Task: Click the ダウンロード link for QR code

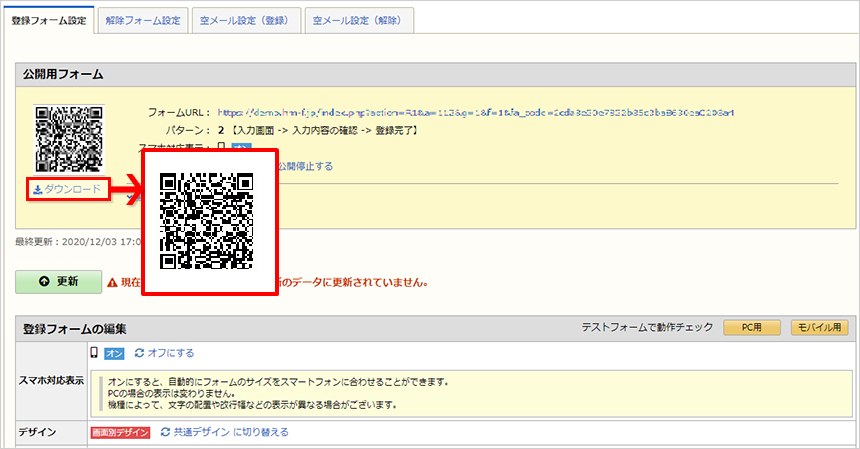Action: [67, 189]
